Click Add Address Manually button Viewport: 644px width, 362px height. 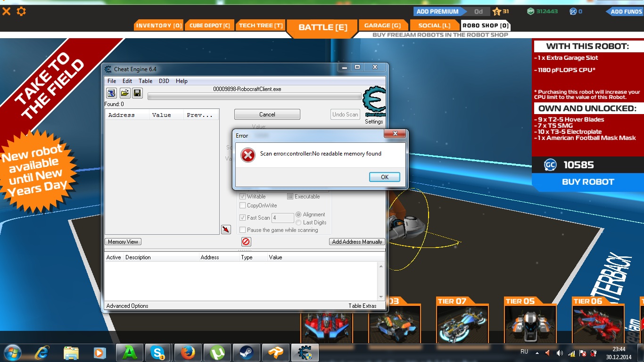click(357, 242)
